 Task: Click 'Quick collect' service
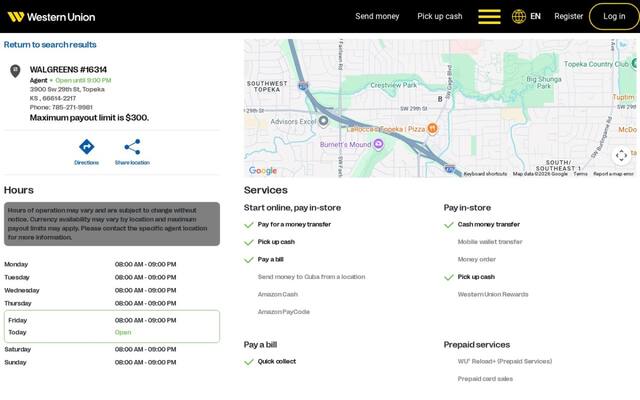[277, 361]
